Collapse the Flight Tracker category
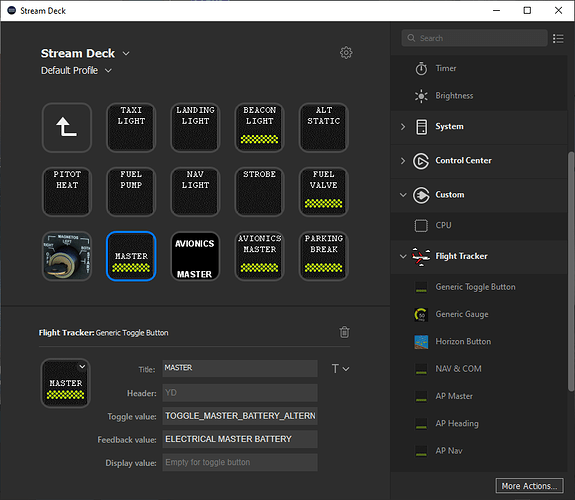575x500 pixels. (403, 256)
